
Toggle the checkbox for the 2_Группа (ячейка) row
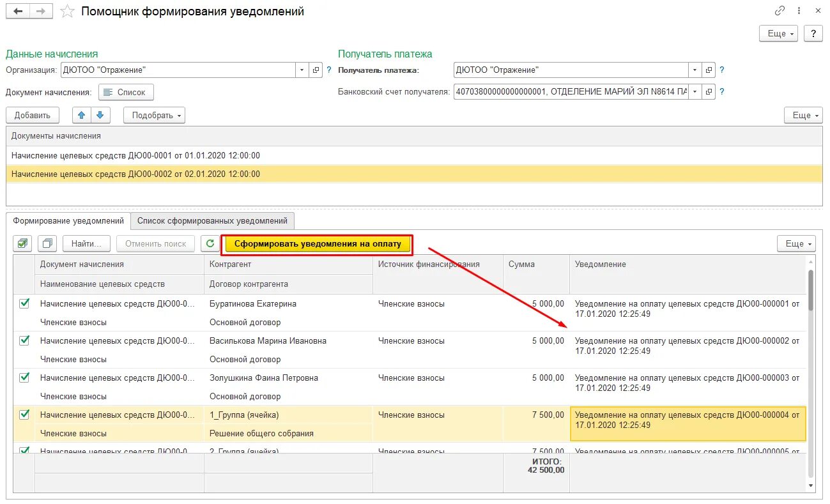click(24, 450)
